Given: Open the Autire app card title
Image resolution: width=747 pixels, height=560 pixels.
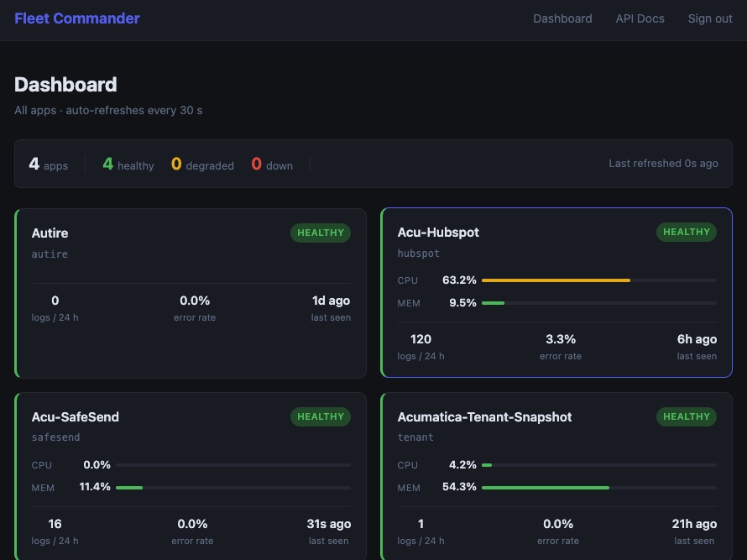Looking at the screenshot, I should coord(50,233).
